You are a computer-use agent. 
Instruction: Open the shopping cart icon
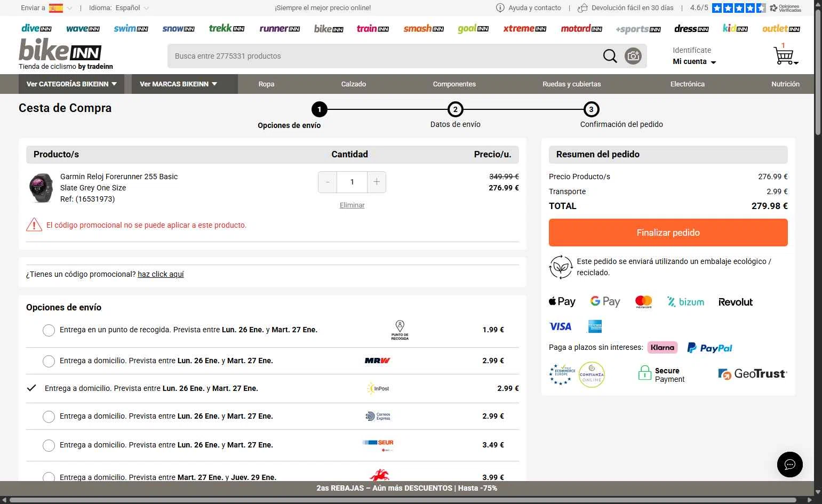784,55
